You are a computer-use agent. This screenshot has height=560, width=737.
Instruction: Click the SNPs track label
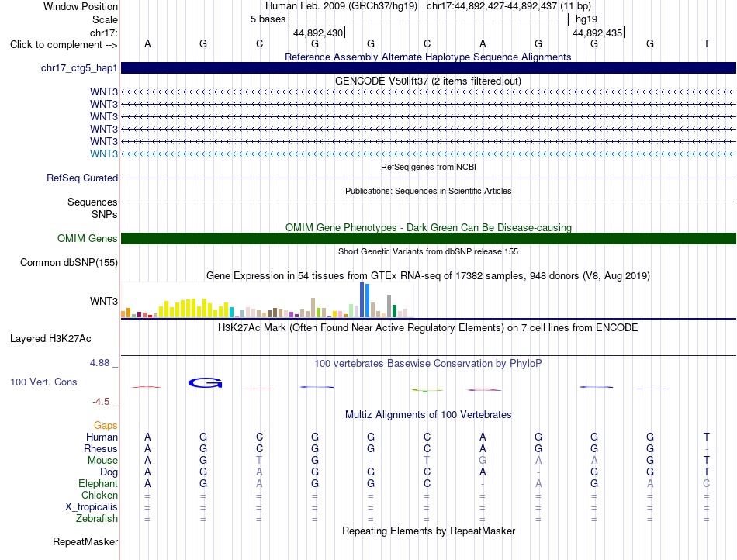[x=105, y=214]
